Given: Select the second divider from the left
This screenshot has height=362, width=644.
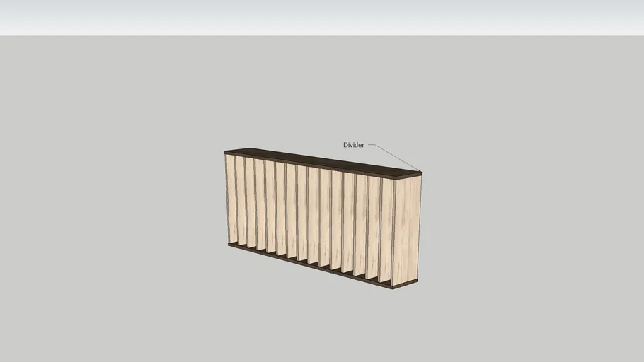Looking at the screenshot, I should point(241,202).
